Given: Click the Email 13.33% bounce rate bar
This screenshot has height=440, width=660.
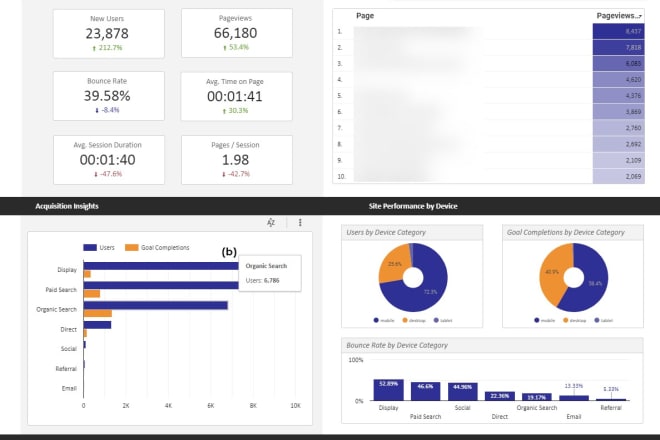Looking at the screenshot, I should 574,397.
